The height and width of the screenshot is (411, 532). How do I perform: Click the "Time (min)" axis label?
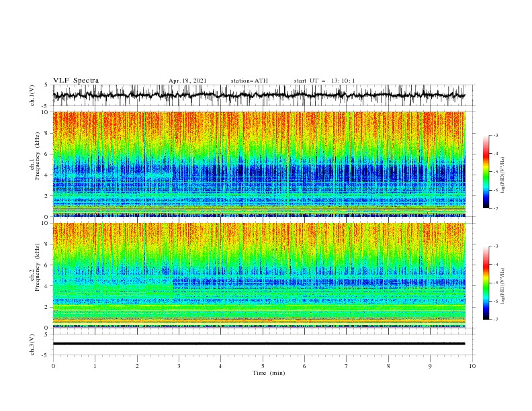tap(269, 373)
